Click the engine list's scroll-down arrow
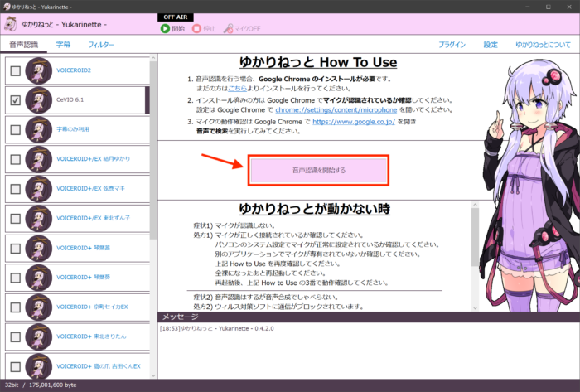580x392 pixels. coord(153,377)
